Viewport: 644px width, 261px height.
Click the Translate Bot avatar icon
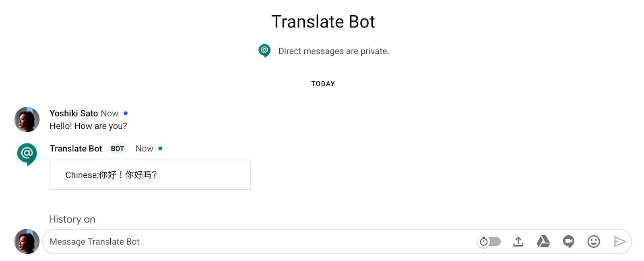(x=27, y=154)
